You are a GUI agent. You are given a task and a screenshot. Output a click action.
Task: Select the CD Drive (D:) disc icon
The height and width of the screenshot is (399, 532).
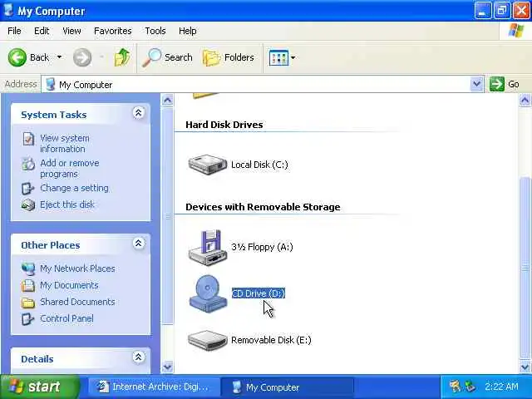pos(208,293)
